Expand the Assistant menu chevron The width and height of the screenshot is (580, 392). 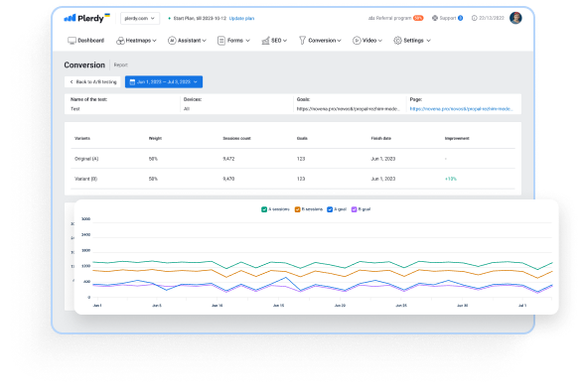click(x=205, y=41)
